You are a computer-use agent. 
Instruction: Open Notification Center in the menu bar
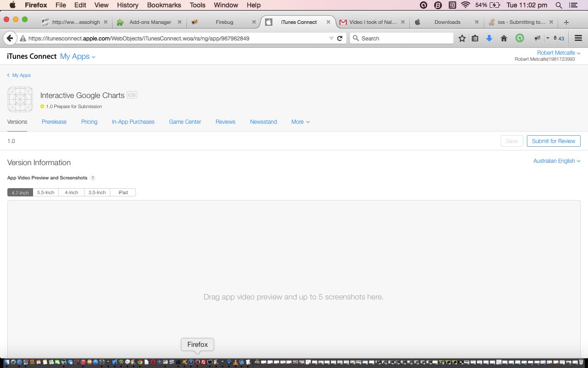point(573,5)
